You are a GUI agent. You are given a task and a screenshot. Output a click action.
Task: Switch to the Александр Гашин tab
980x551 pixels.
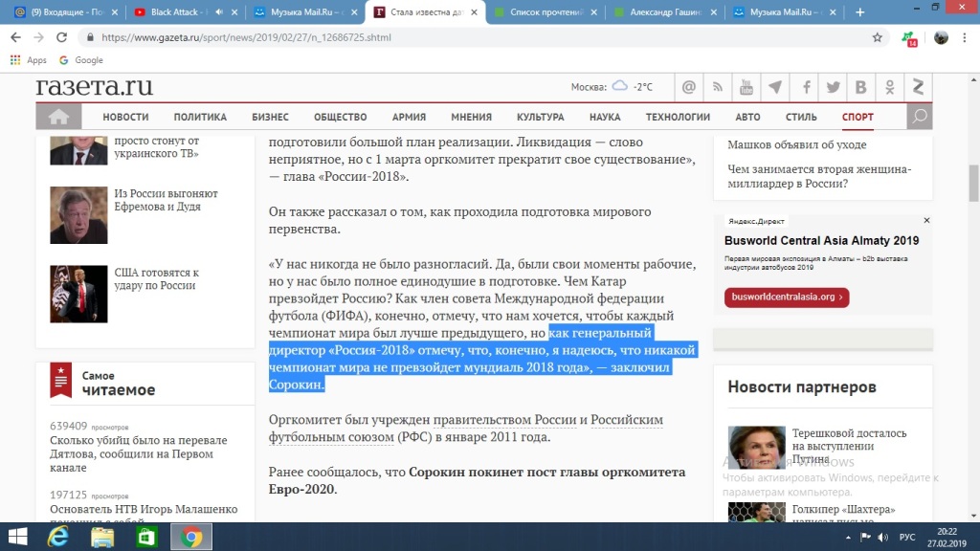click(x=666, y=11)
